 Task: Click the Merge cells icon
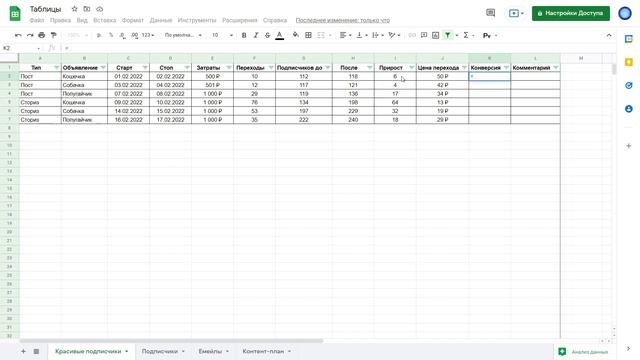[x=321, y=36]
